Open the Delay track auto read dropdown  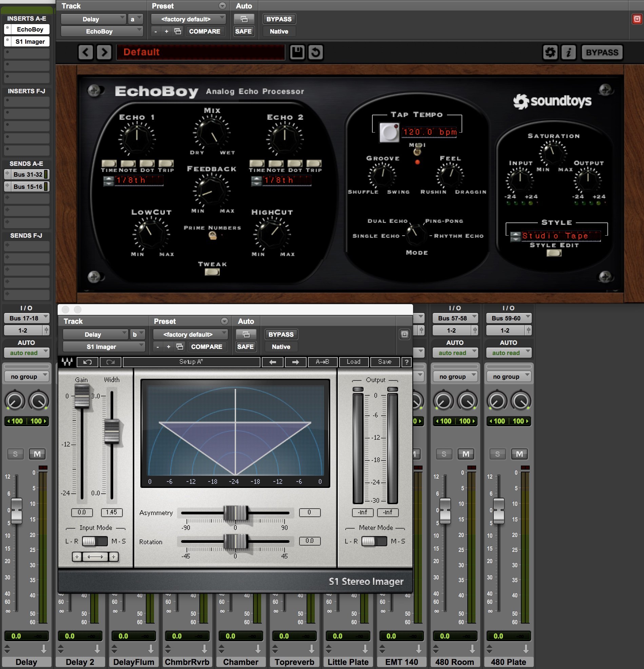pyautogui.click(x=26, y=353)
